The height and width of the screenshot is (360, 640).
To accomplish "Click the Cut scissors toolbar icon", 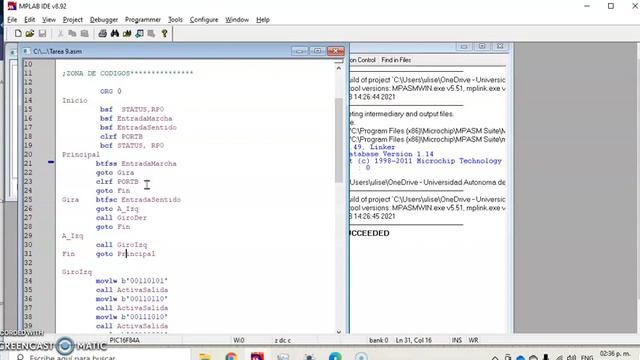I will pos(61,33).
